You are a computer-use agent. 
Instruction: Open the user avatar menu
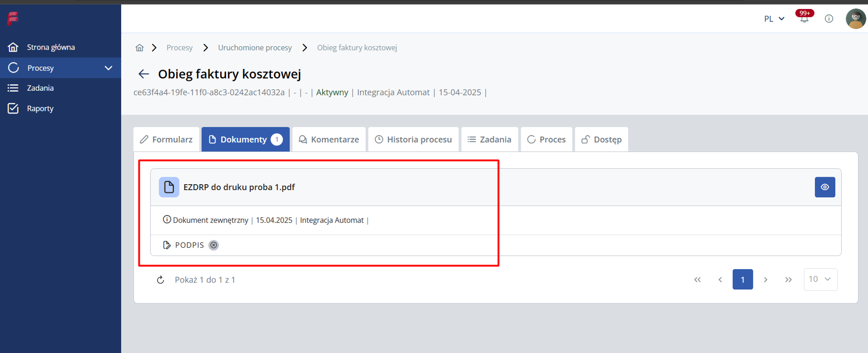[x=855, y=19]
